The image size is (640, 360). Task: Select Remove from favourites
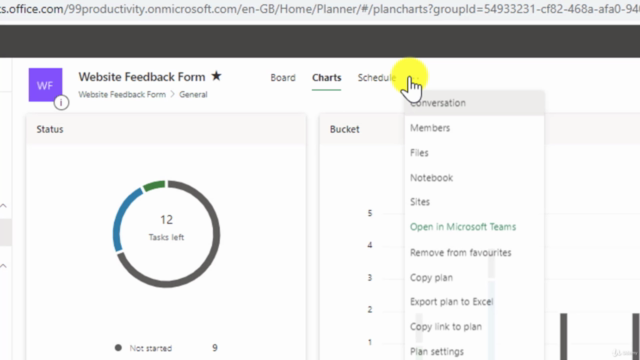pyautogui.click(x=474, y=253)
